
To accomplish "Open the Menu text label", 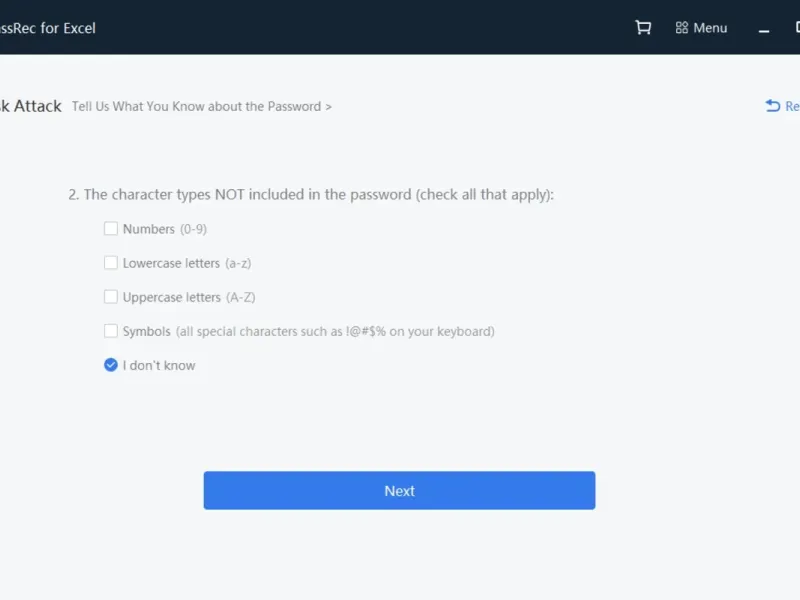I will pos(710,28).
